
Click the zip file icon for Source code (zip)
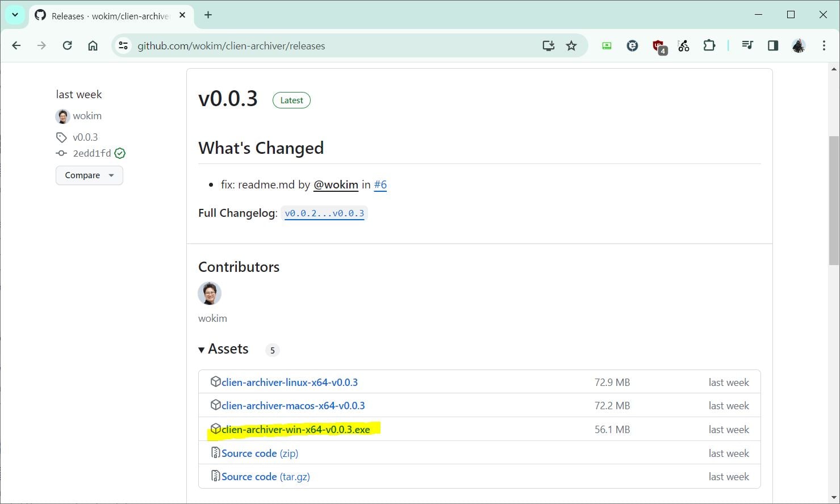215,452
